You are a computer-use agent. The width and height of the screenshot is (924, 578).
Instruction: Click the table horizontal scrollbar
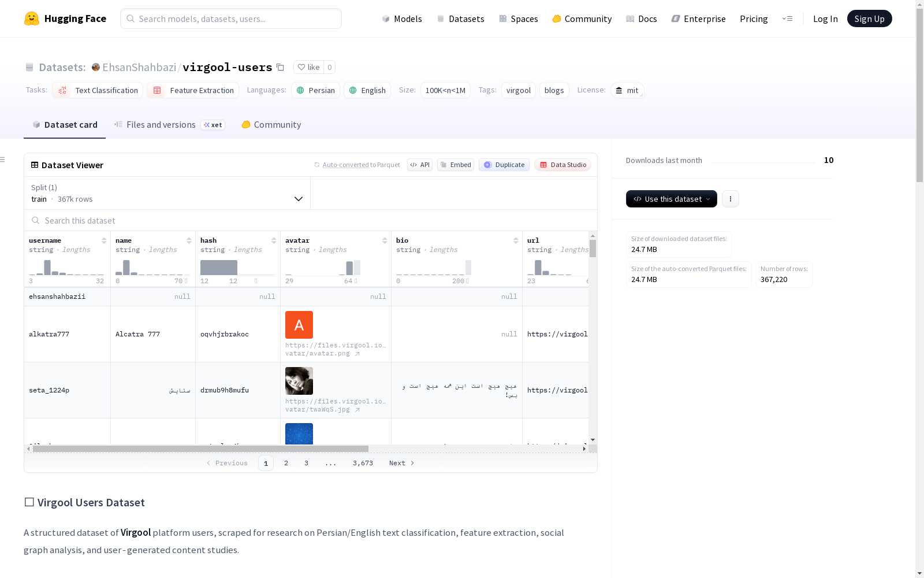point(200,449)
